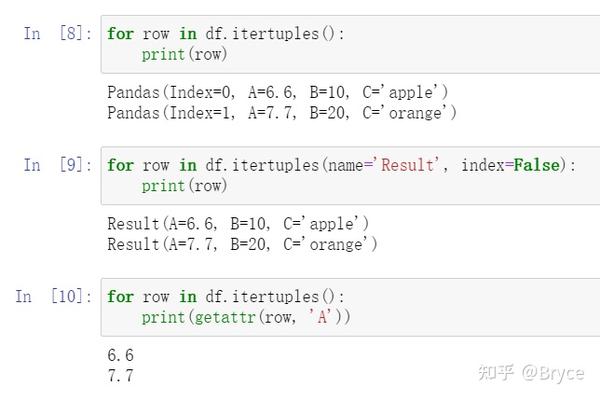Click output line Pandas(Index=0, A=6.6...)
Image resolution: width=600 pixels, height=401 pixels.
(x=277, y=92)
